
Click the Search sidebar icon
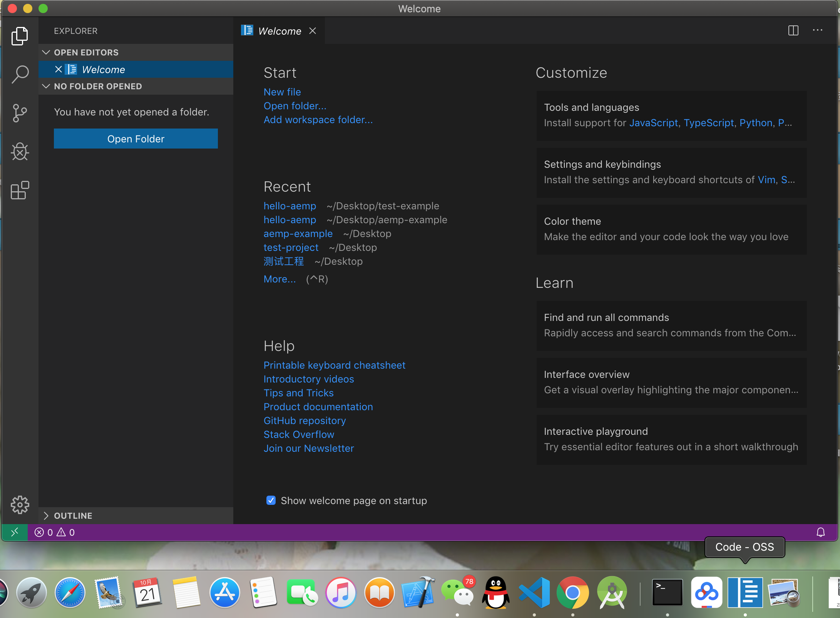pyautogui.click(x=19, y=73)
